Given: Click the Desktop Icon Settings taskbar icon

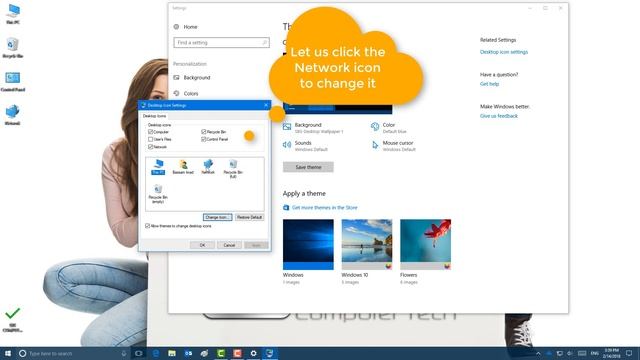Looking at the screenshot, I should 270,353.
